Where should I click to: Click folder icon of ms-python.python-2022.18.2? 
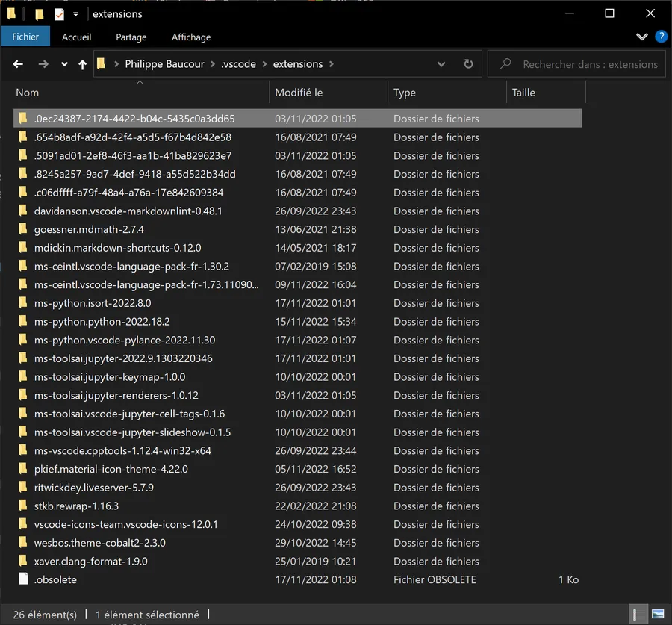22,321
